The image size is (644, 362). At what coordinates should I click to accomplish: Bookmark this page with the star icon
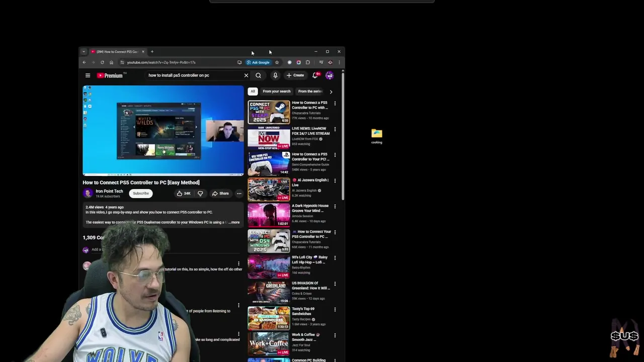[277, 62]
